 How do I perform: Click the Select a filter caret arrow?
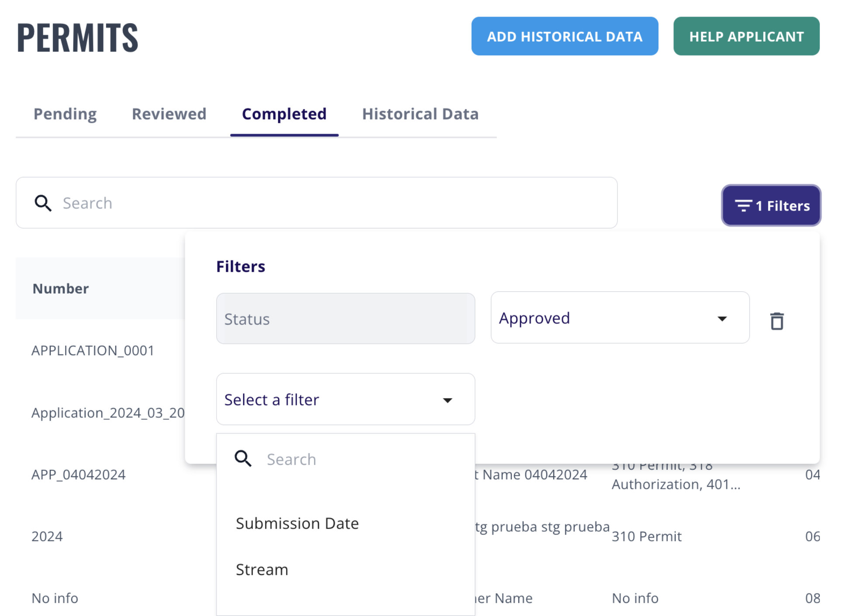(x=447, y=400)
